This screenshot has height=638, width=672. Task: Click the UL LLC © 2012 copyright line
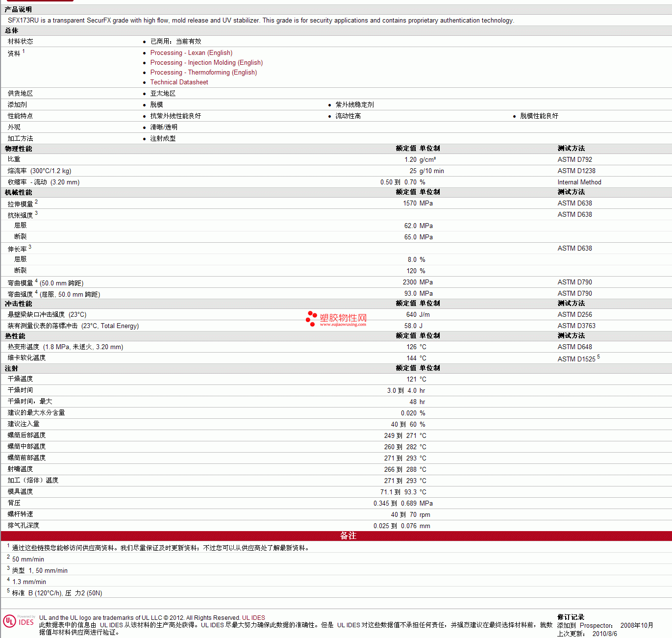tap(152, 618)
